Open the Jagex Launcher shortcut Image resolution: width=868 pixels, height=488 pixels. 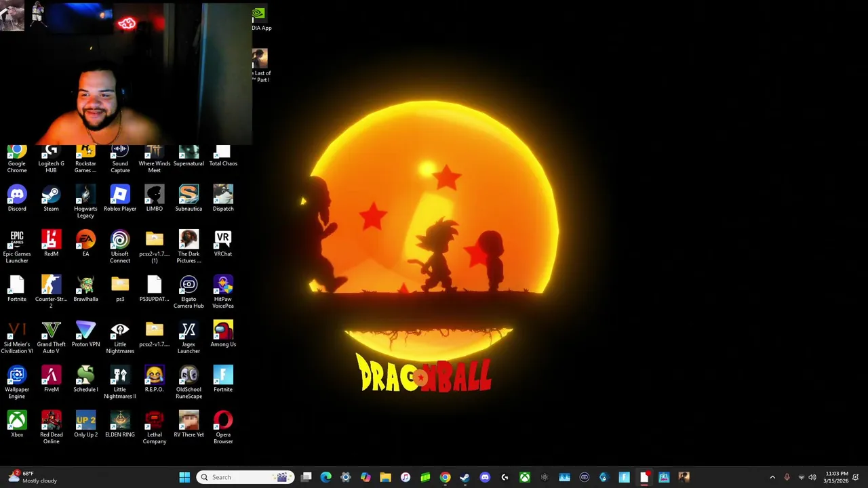(x=189, y=338)
